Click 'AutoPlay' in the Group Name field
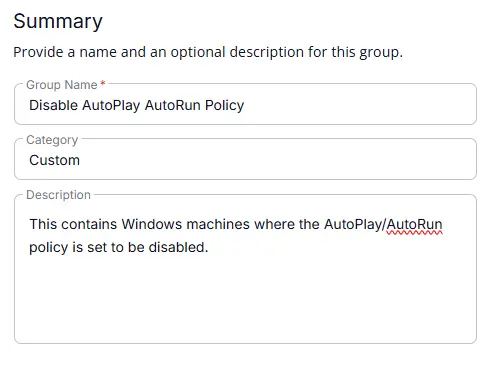493x372 pixels. pyautogui.click(x=111, y=106)
